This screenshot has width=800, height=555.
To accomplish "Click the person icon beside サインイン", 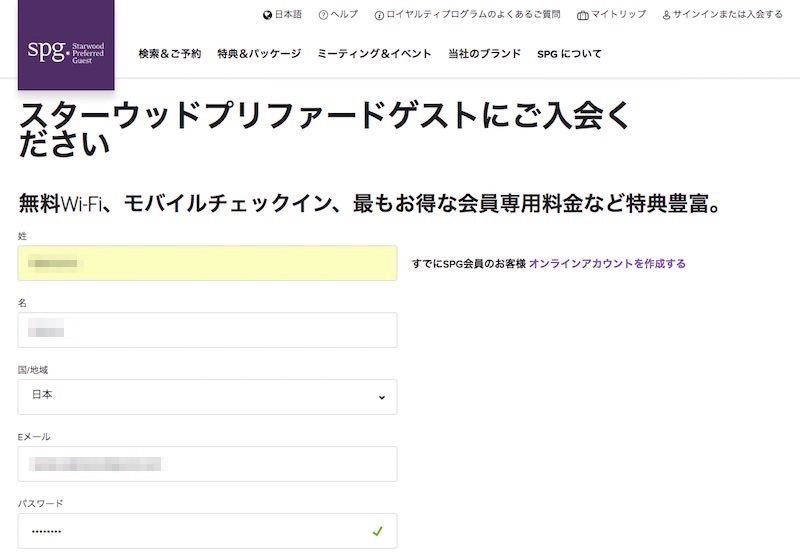I will [x=666, y=15].
